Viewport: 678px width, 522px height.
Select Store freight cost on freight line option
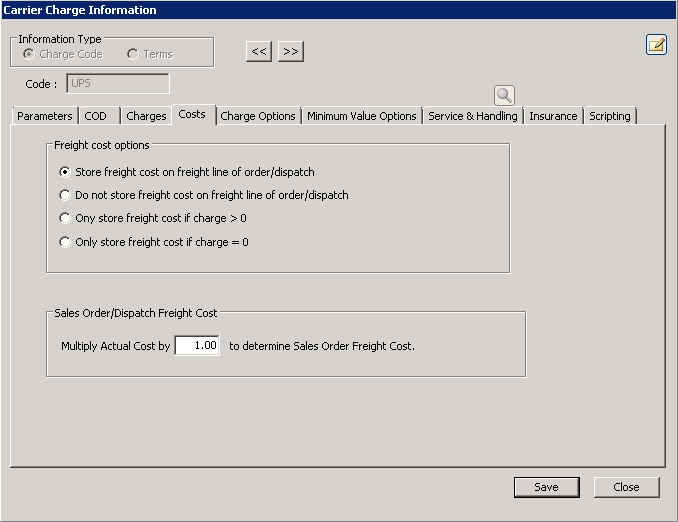click(x=66, y=172)
